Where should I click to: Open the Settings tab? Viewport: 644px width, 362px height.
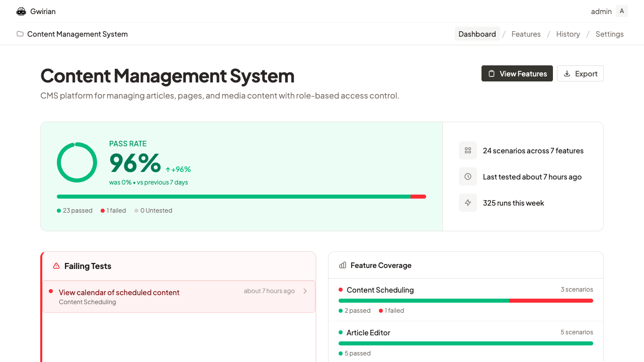[609, 34]
